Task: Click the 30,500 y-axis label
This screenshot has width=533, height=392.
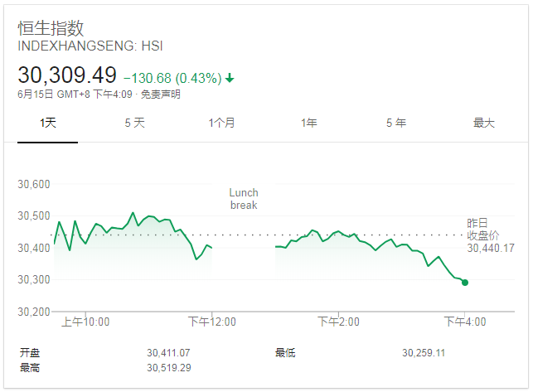Action: click(34, 215)
